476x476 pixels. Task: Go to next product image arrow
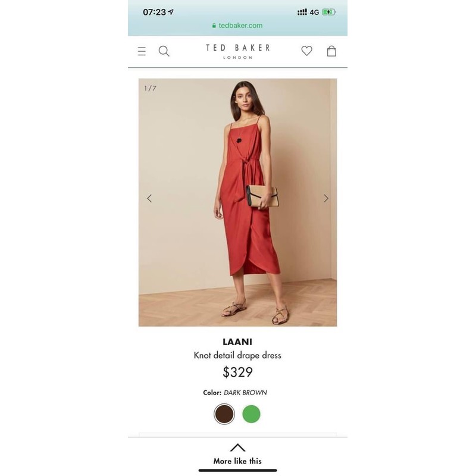pos(326,199)
